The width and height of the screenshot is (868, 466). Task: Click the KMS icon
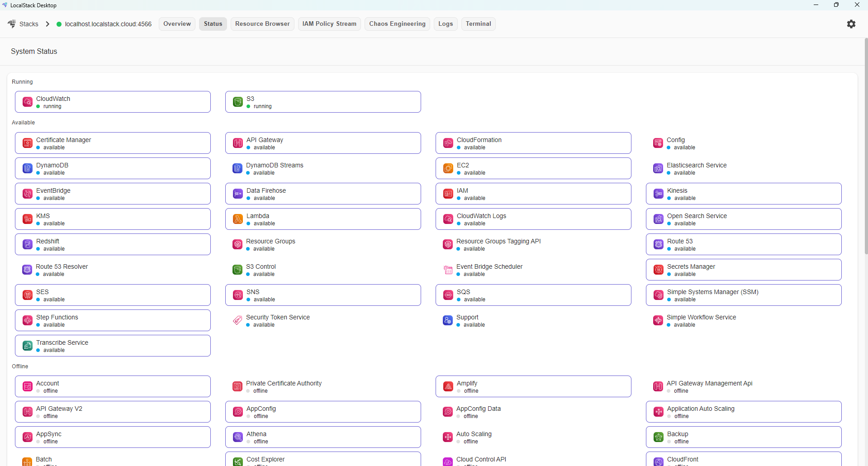28,219
